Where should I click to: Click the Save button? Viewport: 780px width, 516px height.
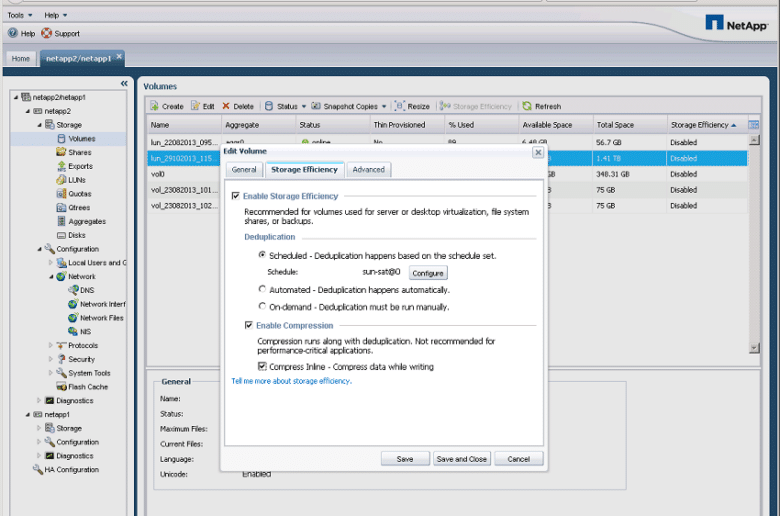(405, 459)
